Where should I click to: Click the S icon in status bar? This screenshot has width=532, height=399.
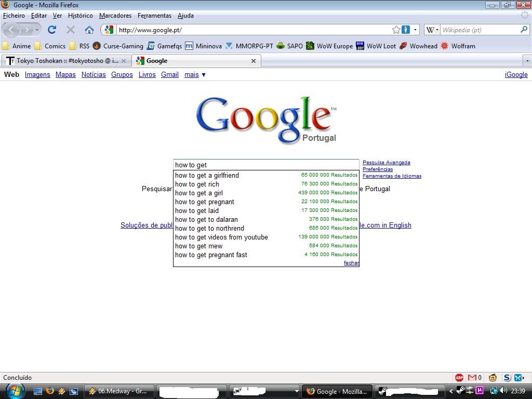507,377
